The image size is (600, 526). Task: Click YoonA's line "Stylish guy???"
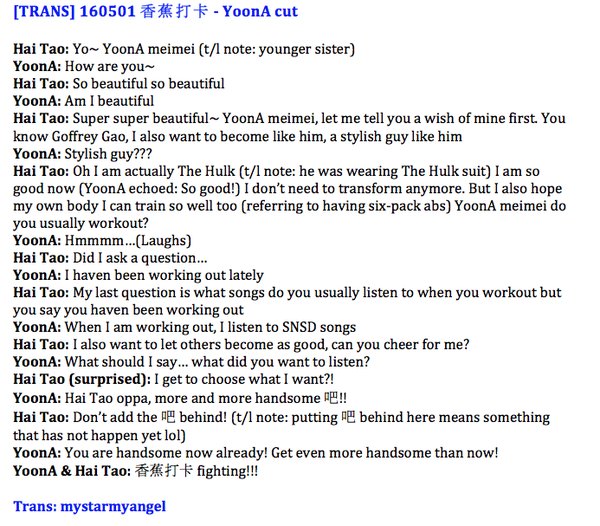(x=102, y=153)
